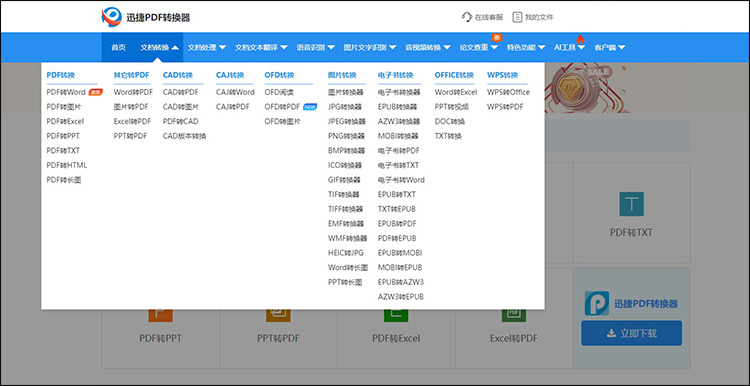
Task: Open the WPS转Office link
Action: [x=508, y=92]
